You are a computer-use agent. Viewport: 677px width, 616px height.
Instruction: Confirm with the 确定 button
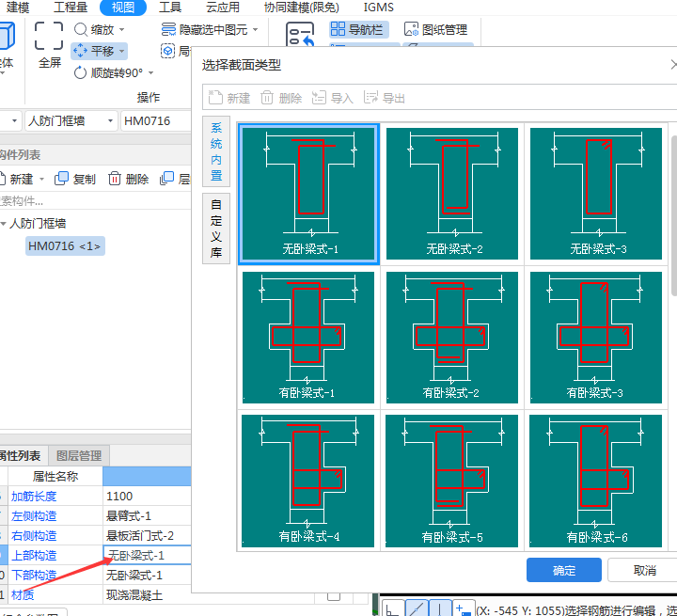[564, 570]
